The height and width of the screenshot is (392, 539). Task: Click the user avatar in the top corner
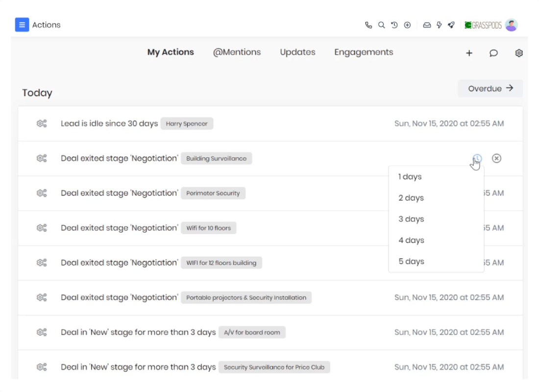511,24
